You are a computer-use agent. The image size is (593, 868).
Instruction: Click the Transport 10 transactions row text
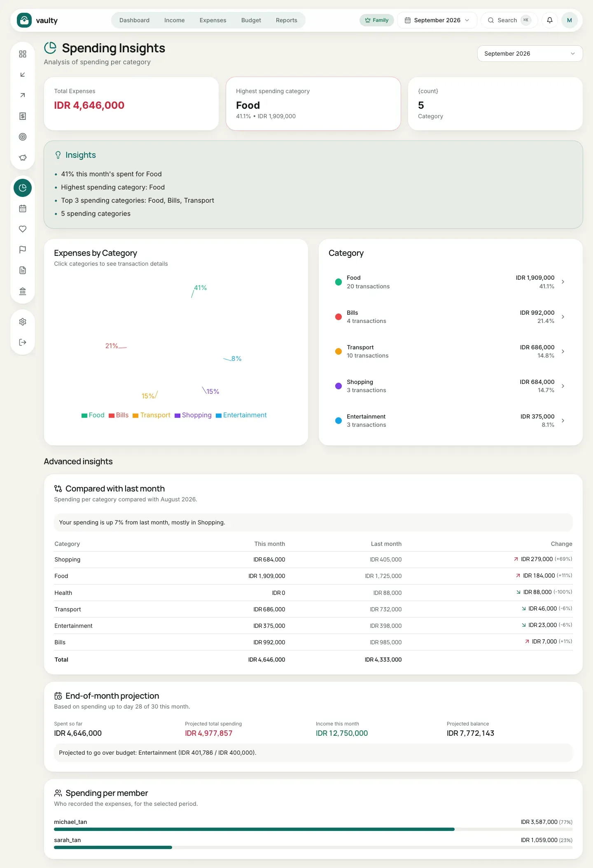[x=368, y=356]
